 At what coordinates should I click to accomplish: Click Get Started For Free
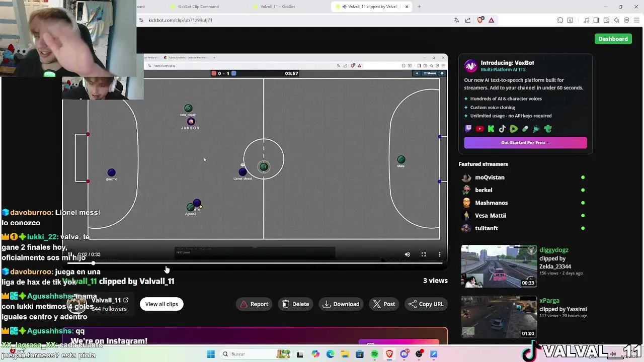point(525,142)
